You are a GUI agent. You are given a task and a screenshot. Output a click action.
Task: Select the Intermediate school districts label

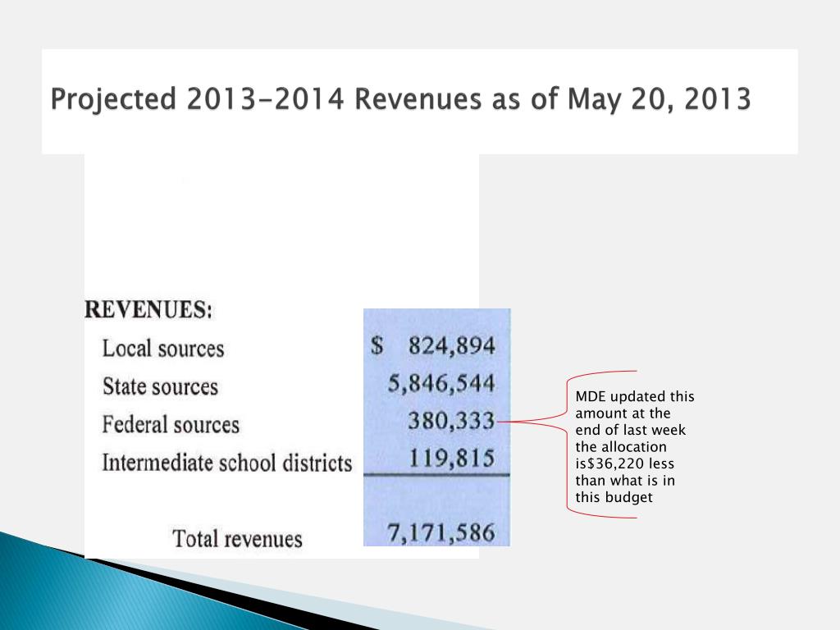227,463
